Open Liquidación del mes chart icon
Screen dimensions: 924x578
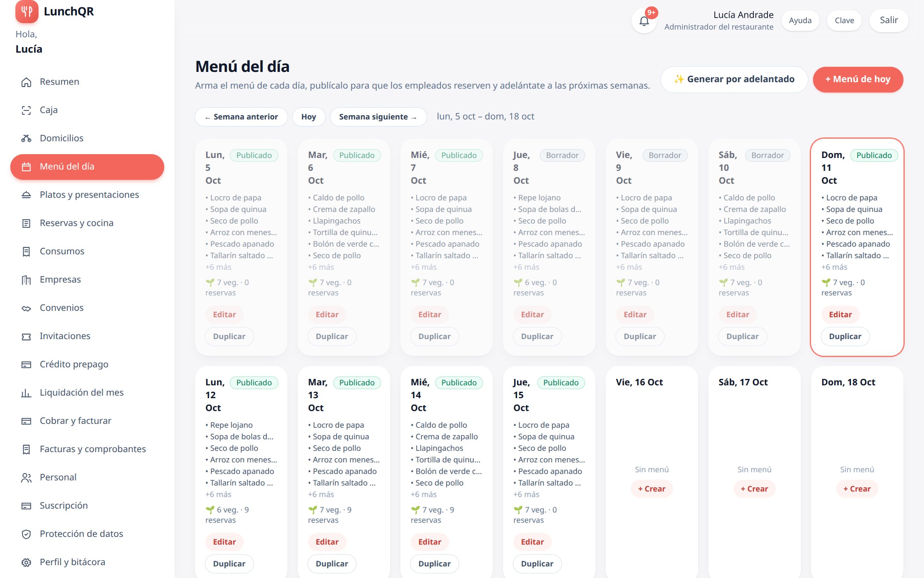click(27, 393)
